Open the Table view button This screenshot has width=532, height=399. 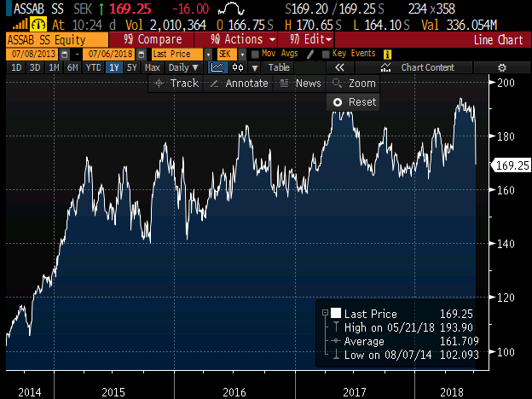click(279, 67)
